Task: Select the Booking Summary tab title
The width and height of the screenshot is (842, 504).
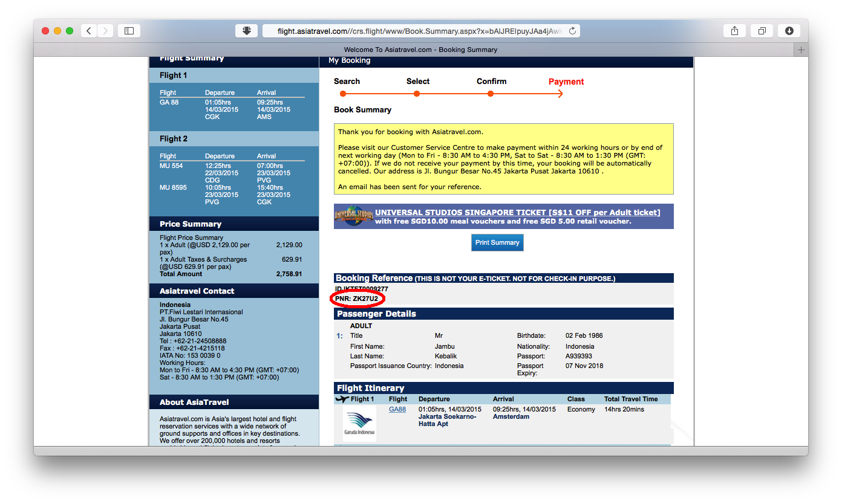Action: click(420, 50)
